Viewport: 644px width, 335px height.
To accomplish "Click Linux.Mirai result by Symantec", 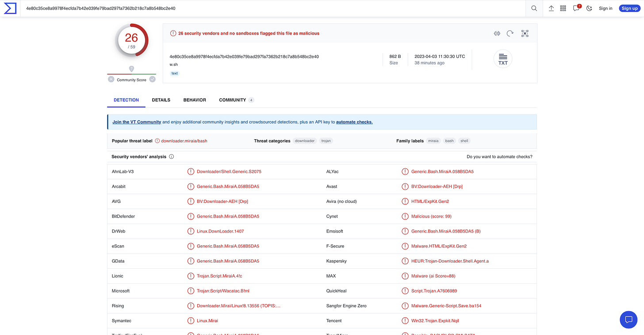I will coord(207,321).
